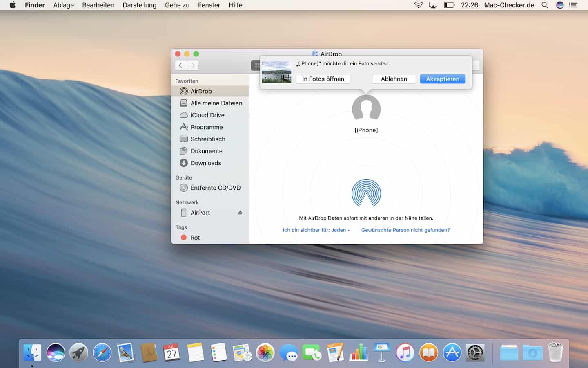This screenshot has width=588, height=368.
Task: Open Schreibtisch in the sidebar
Action: click(x=210, y=139)
